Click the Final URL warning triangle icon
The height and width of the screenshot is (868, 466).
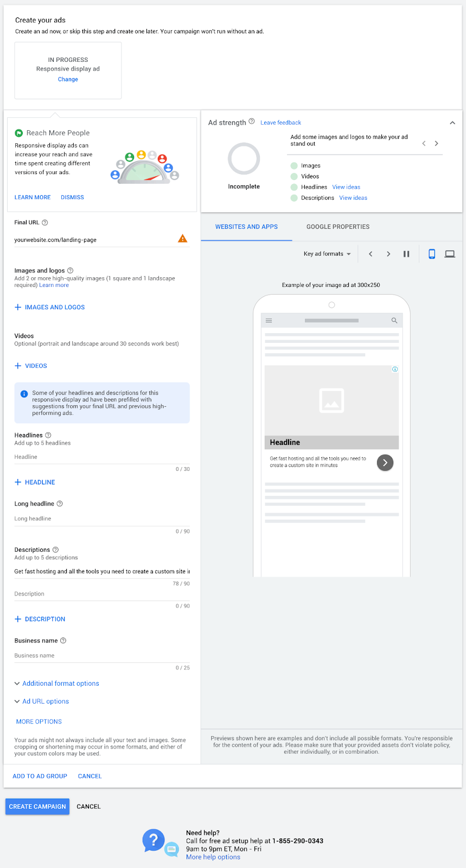(x=183, y=239)
